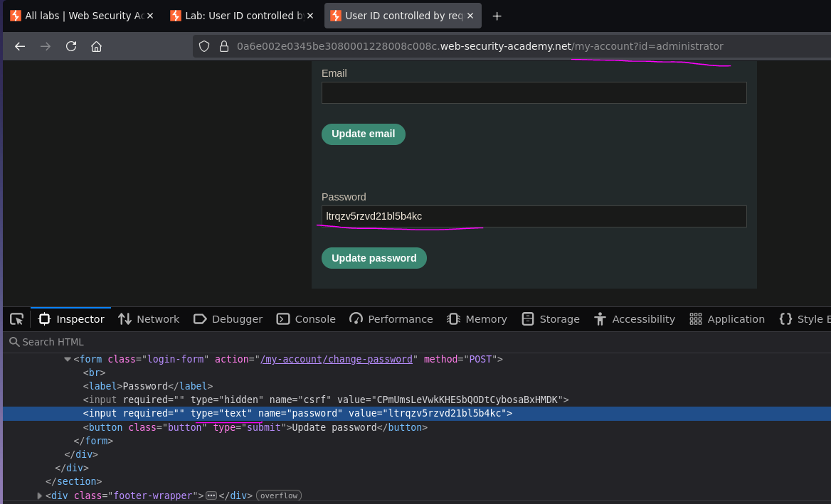Open a new tab with the plus button

497,16
